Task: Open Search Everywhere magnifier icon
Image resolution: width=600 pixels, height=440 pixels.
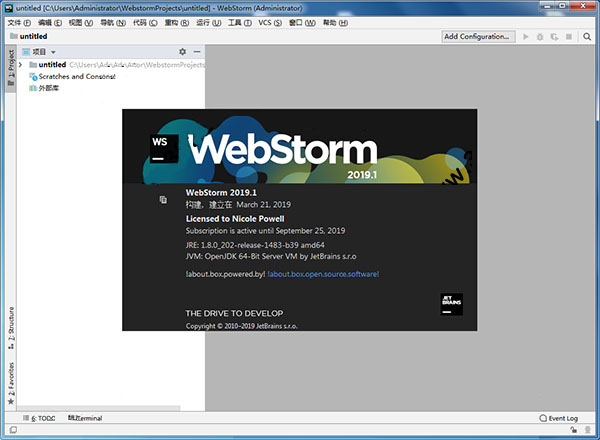Action: coord(587,37)
